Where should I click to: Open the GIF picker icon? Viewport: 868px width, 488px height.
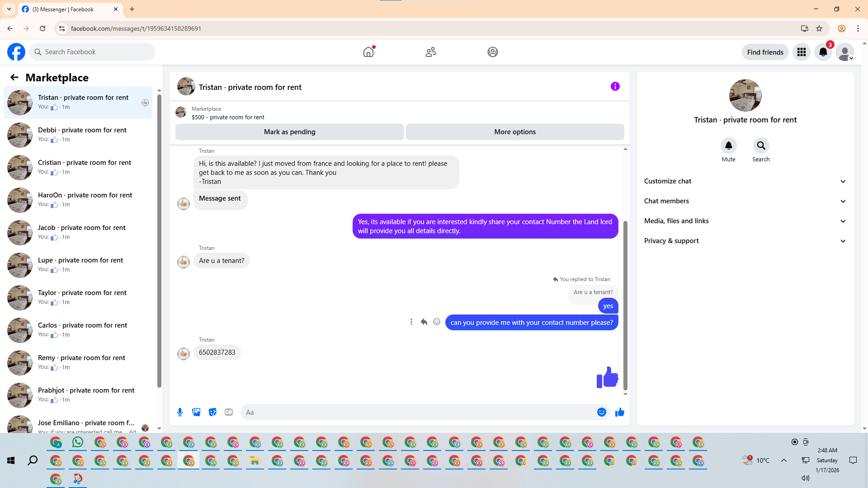click(x=229, y=412)
